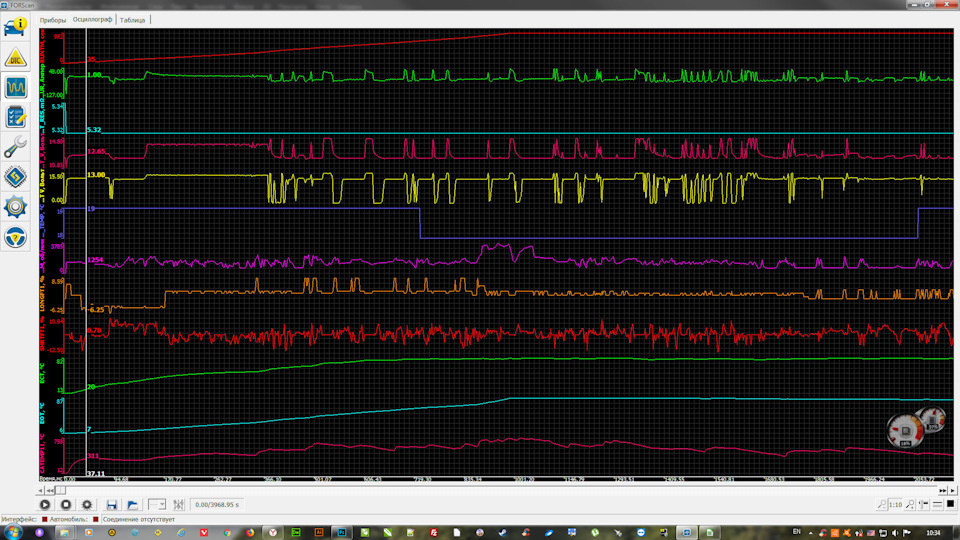Viewport: 960px width, 540px height.
Task: Toggle the vertical cursor marker button
Action: (x=923, y=504)
